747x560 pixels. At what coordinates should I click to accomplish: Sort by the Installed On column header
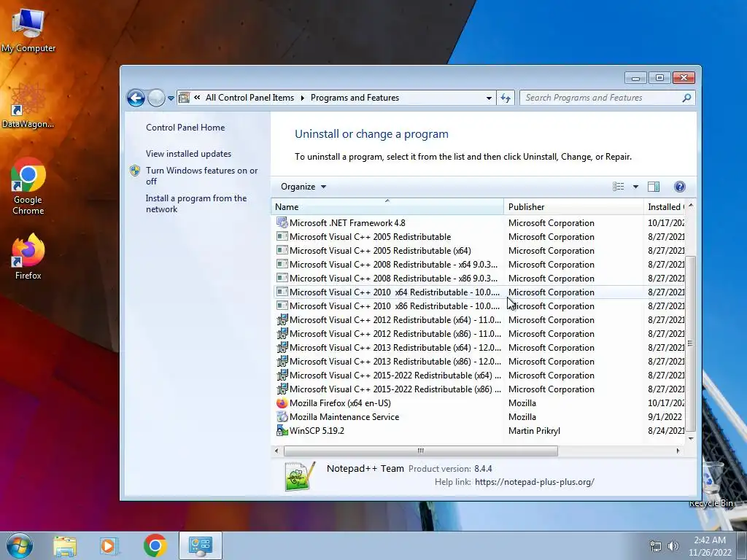(x=665, y=206)
